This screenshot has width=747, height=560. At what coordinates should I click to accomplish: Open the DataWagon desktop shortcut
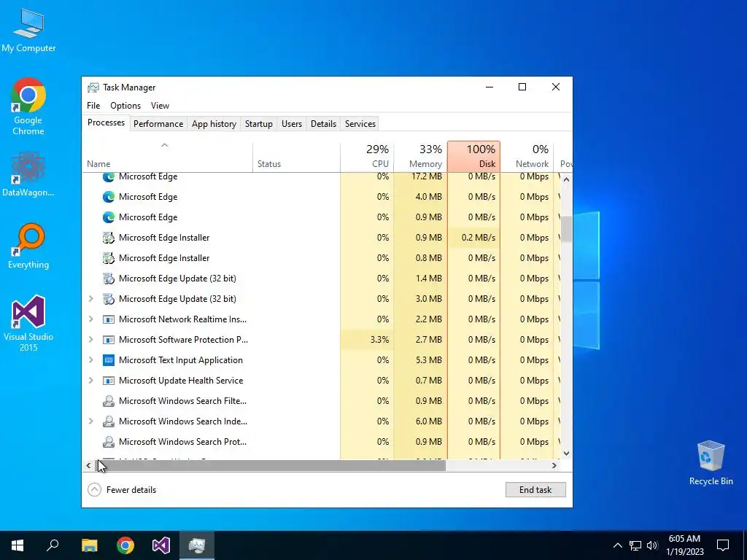click(x=28, y=174)
